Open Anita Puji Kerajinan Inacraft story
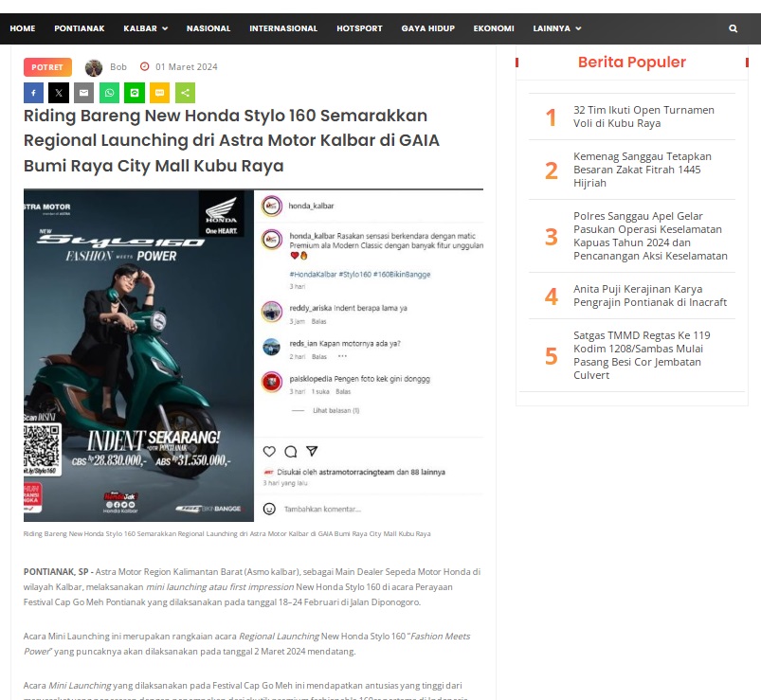761x700 pixels. pyautogui.click(x=650, y=296)
